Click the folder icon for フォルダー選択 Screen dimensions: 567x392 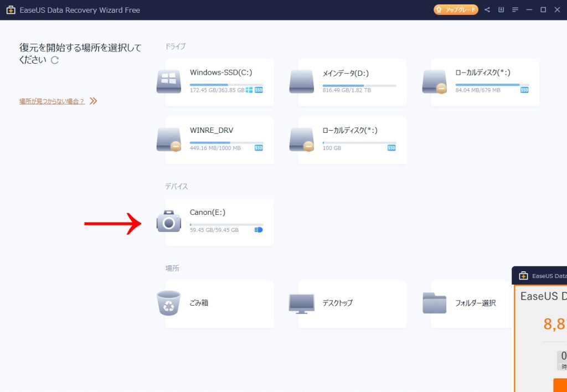(x=435, y=303)
